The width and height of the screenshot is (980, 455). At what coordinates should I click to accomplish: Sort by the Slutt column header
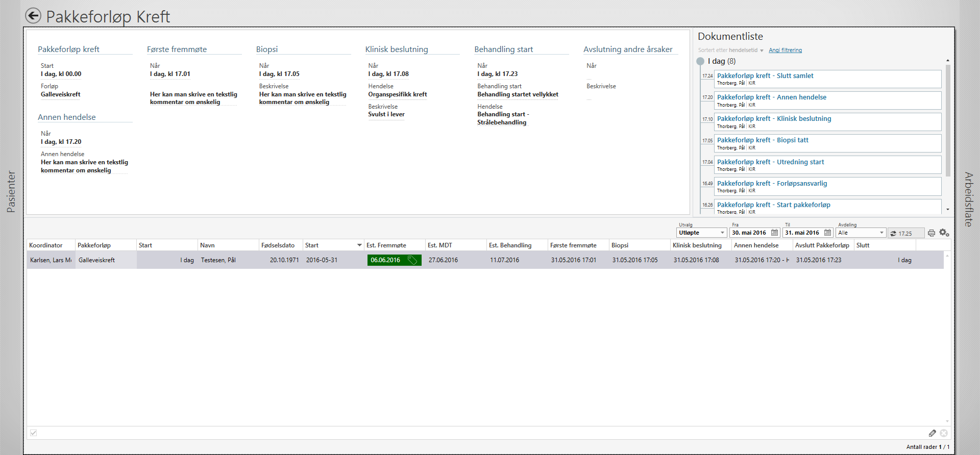pyautogui.click(x=885, y=245)
